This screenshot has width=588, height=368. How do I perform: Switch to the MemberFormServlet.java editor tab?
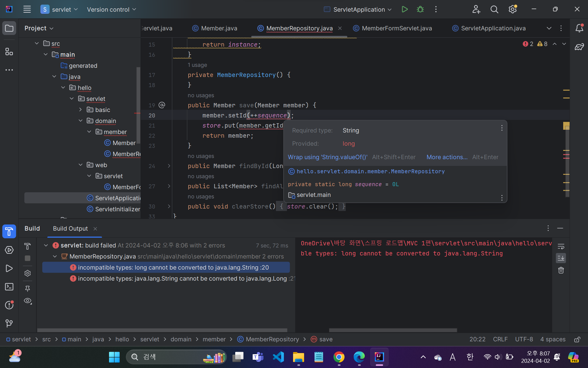393,28
